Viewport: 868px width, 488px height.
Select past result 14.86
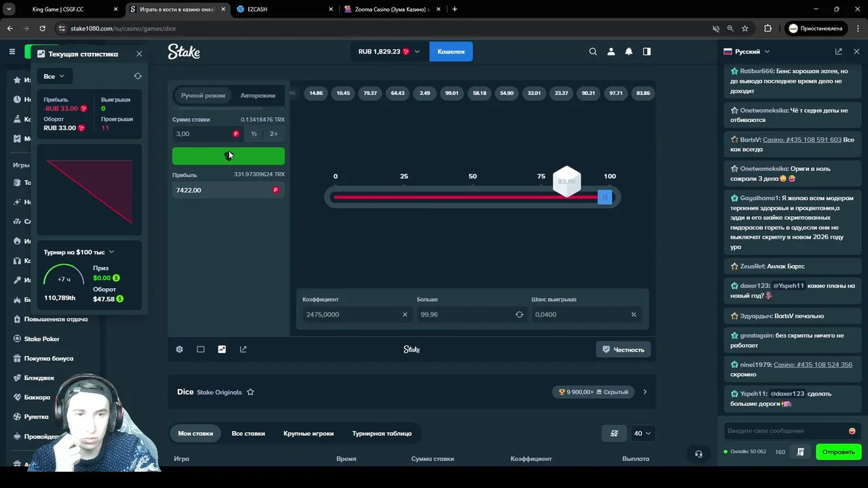coord(316,93)
